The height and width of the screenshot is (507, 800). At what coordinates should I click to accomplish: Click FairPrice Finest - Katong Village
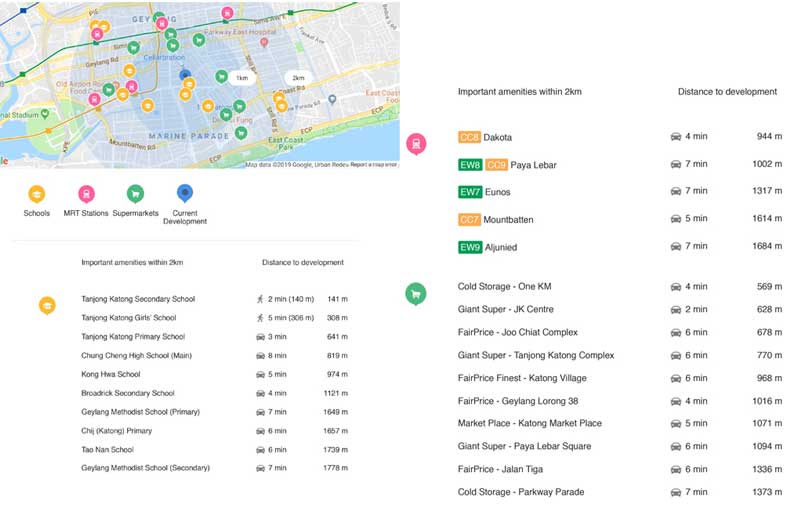(522, 378)
